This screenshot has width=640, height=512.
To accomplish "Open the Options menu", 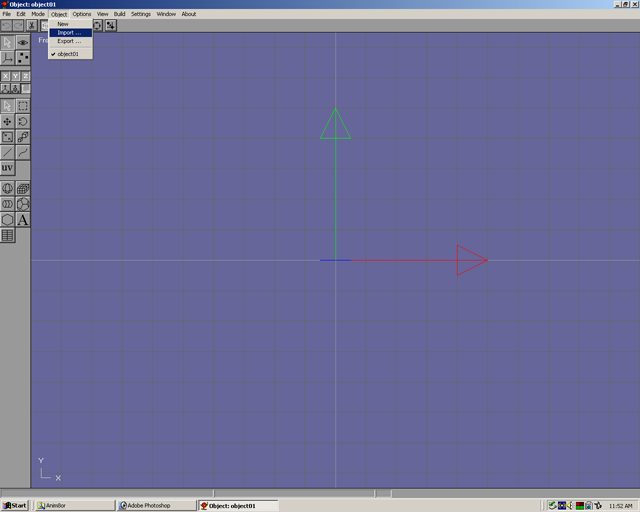I will pos(82,14).
